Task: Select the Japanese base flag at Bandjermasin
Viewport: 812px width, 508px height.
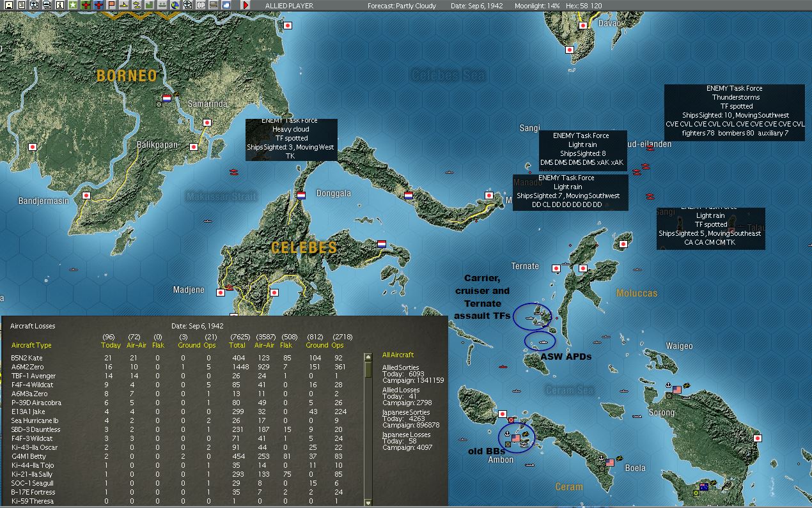Action: [87, 196]
